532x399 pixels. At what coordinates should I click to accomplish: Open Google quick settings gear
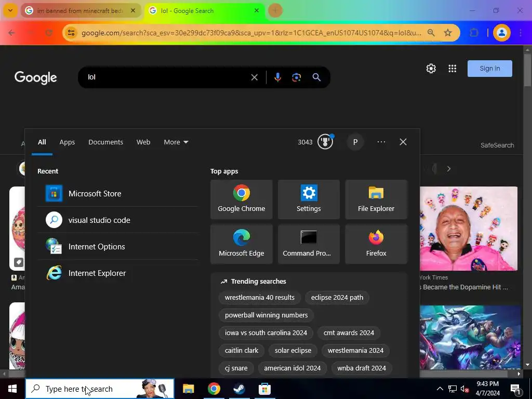(431, 69)
